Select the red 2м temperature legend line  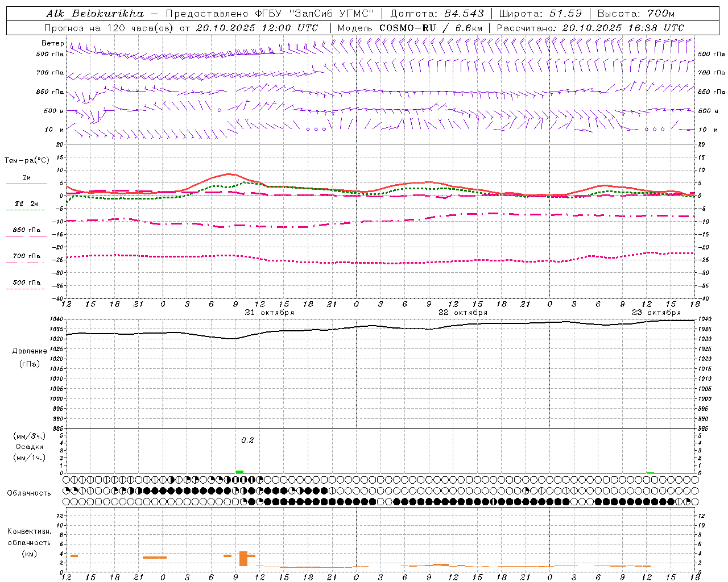26,184
